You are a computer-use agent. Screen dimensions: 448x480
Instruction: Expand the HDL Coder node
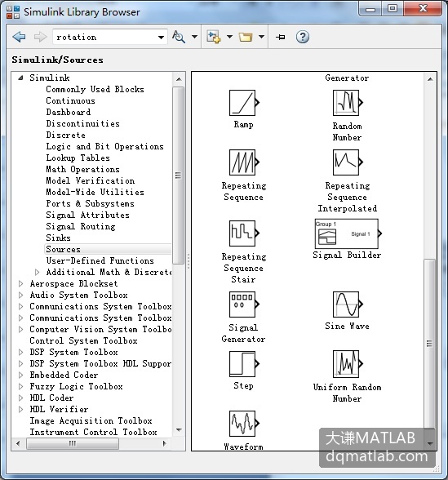click(x=21, y=398)
